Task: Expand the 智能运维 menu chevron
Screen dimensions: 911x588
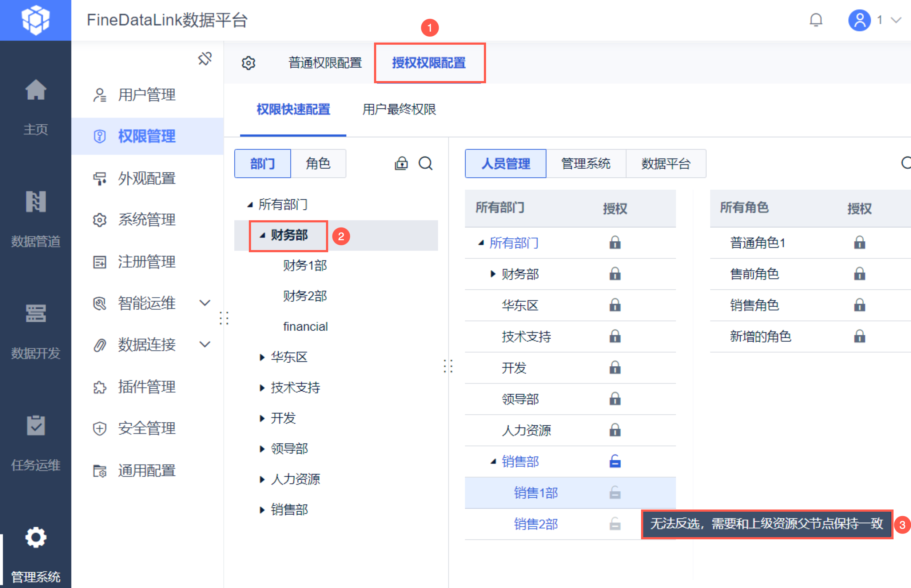Action: (x=205, y=303)
